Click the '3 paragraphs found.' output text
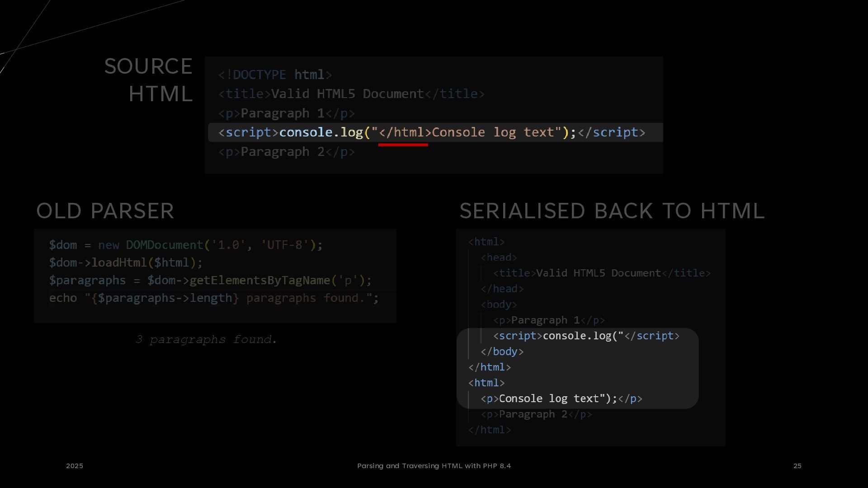 click(x=206, y=339)
